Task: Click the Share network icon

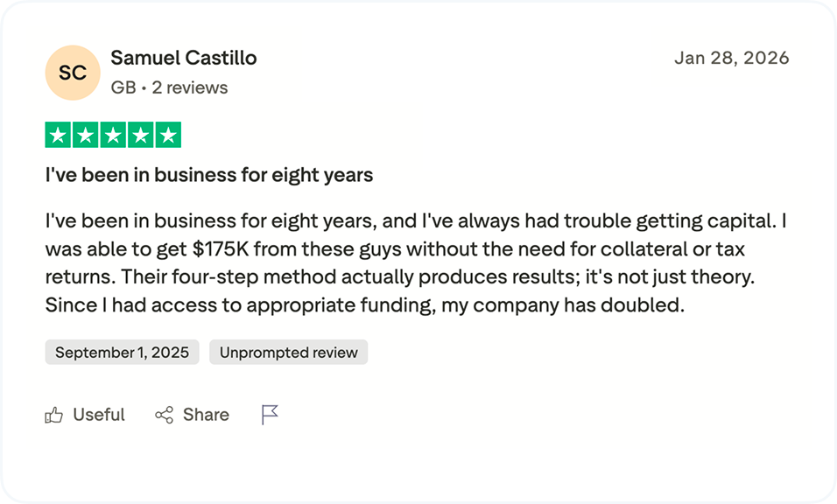Action: (164, 416)
